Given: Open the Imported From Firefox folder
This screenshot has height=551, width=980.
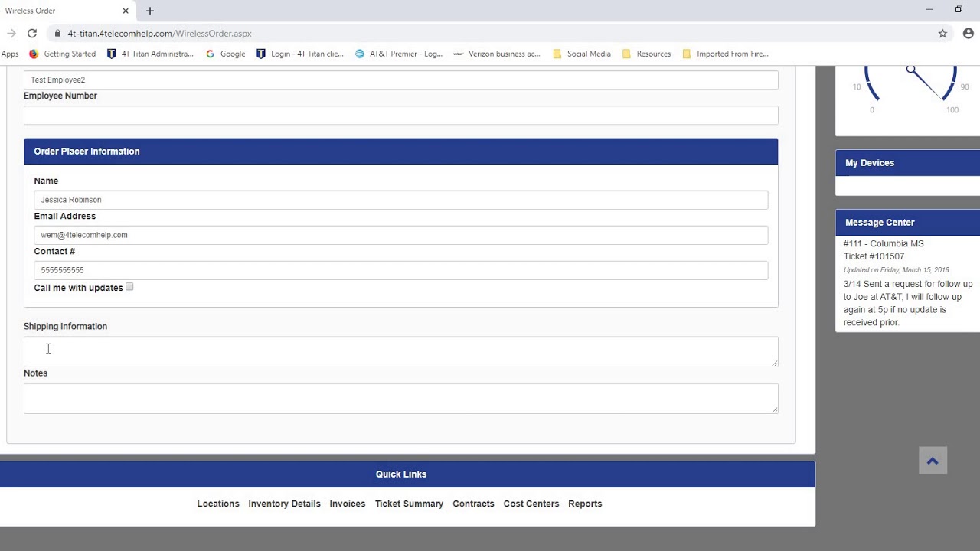Looking at the screenshot, I should pos(725,54).
